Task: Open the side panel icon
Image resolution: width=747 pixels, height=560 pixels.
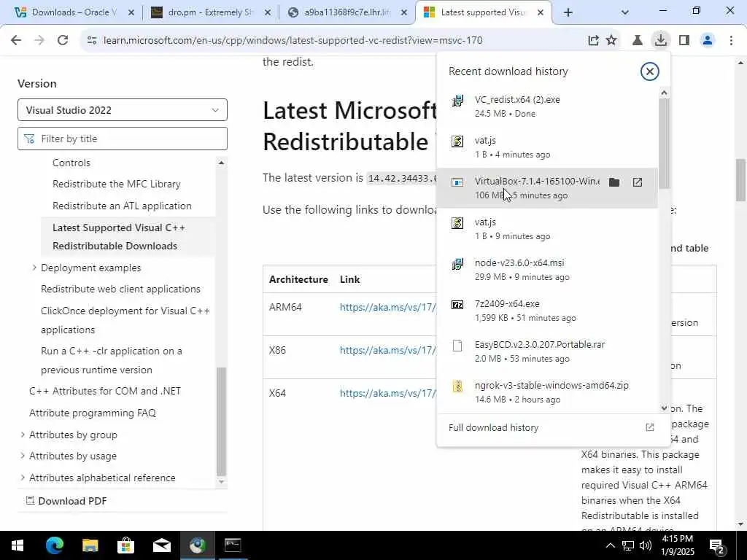Action: [x=684, y=41]
